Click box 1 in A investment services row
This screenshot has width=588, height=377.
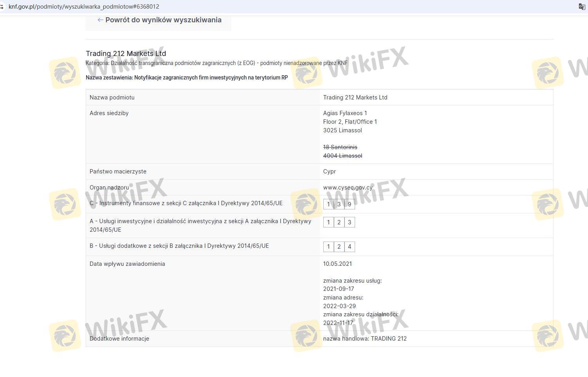pyautogui.click(x=328, y=222)
